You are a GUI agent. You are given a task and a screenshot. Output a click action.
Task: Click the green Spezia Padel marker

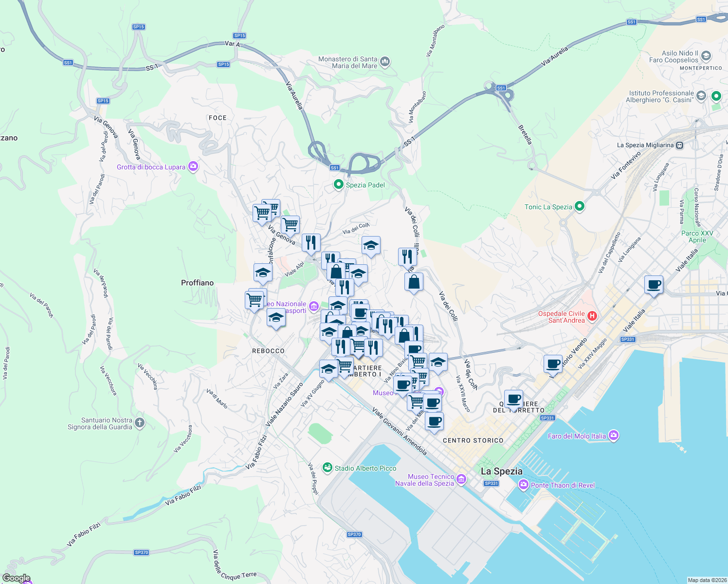pos(338,185)
